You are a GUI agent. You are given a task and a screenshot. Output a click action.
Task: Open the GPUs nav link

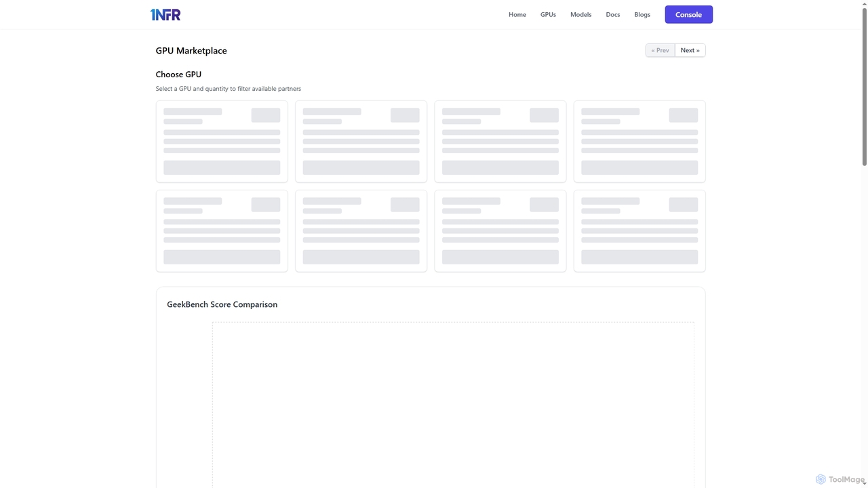click(548, 14)
